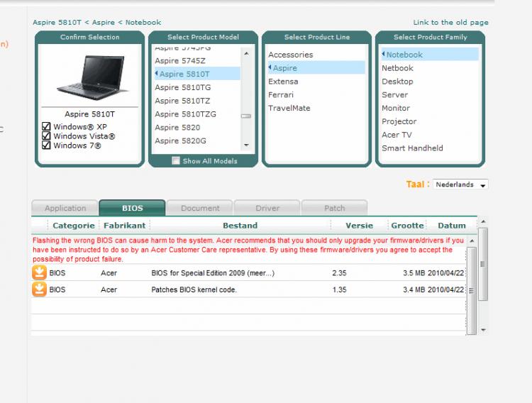Enable the Show All Models checkbox
Image resolution: width=532 pixels, height=403 pixels.
point(175,160)
